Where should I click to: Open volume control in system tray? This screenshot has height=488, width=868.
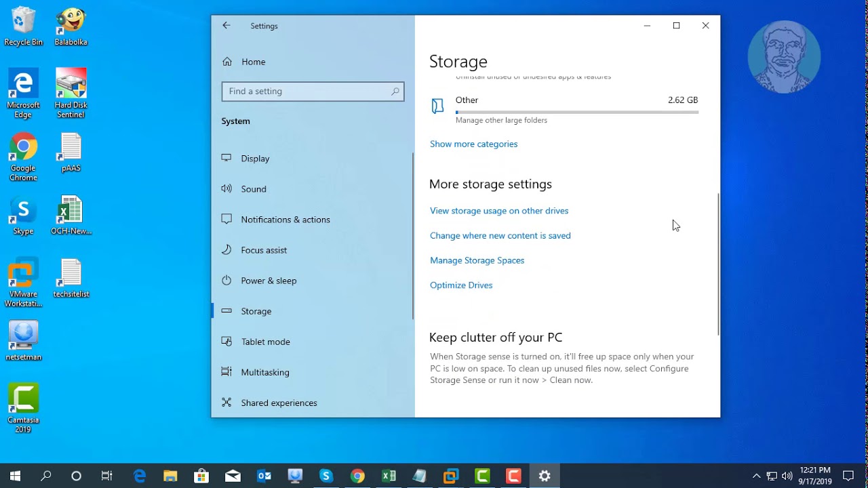pyautogui.click(x=787, y=476)
